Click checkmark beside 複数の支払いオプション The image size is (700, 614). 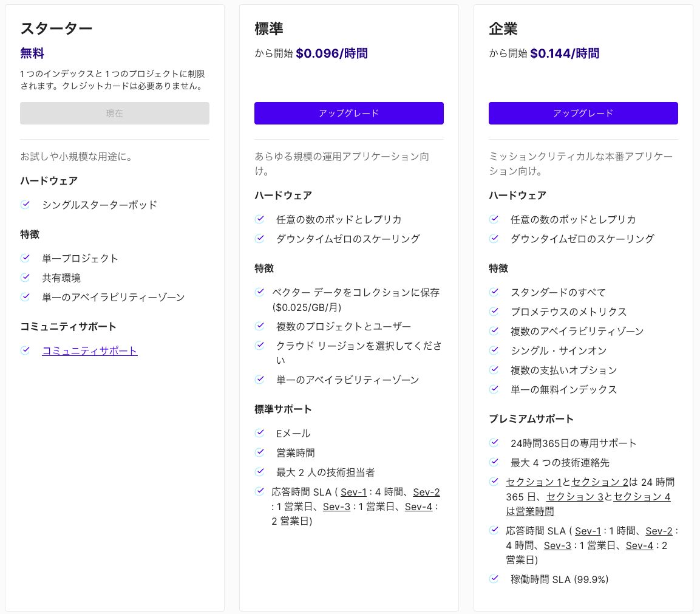pos(494,370)
